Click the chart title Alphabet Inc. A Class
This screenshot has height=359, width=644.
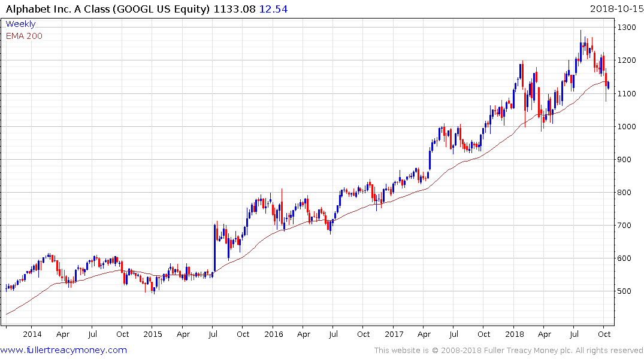point(57,9)
